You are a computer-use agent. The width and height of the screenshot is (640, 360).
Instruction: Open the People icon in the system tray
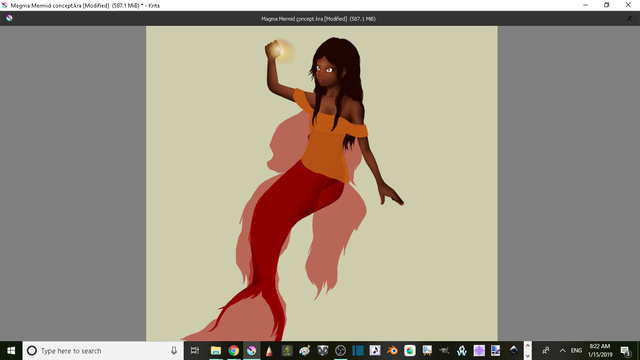coord(545,351)
